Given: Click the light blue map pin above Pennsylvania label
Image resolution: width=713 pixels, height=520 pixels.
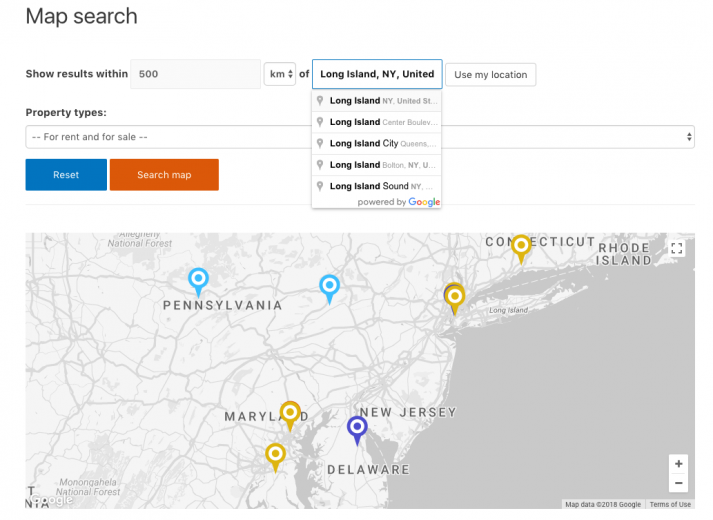Looking at the screenshot, I should coord(198,282).
